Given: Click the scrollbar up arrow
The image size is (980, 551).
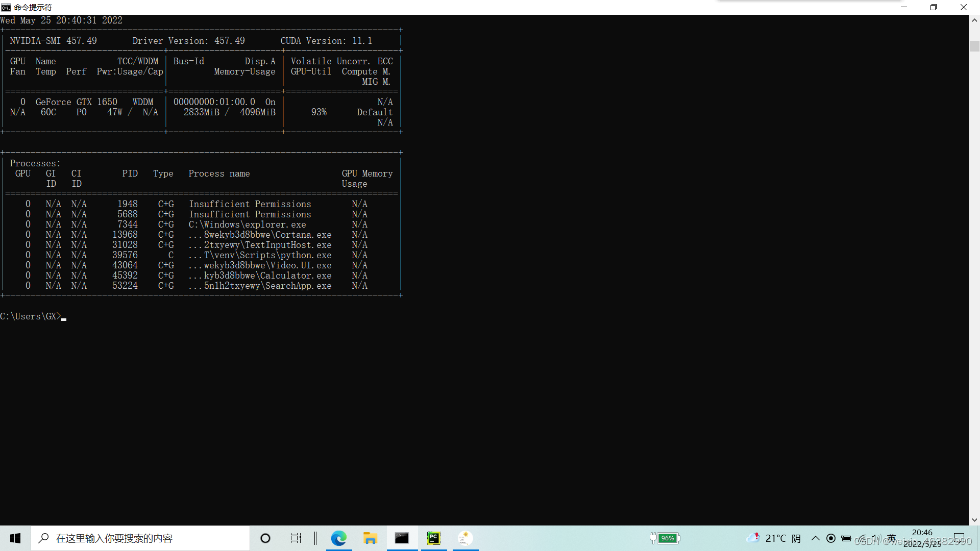Looking at the screenshot, I should point(974,20).
